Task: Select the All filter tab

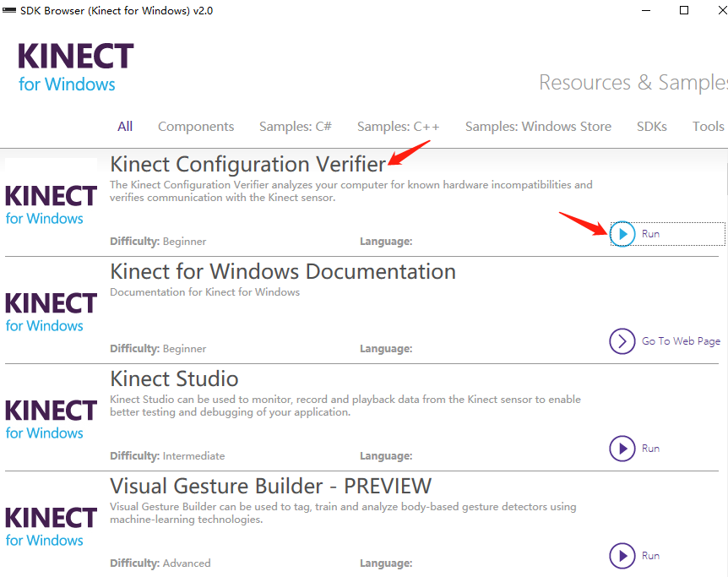Action: pyautogui.click(x=124, y=126)
